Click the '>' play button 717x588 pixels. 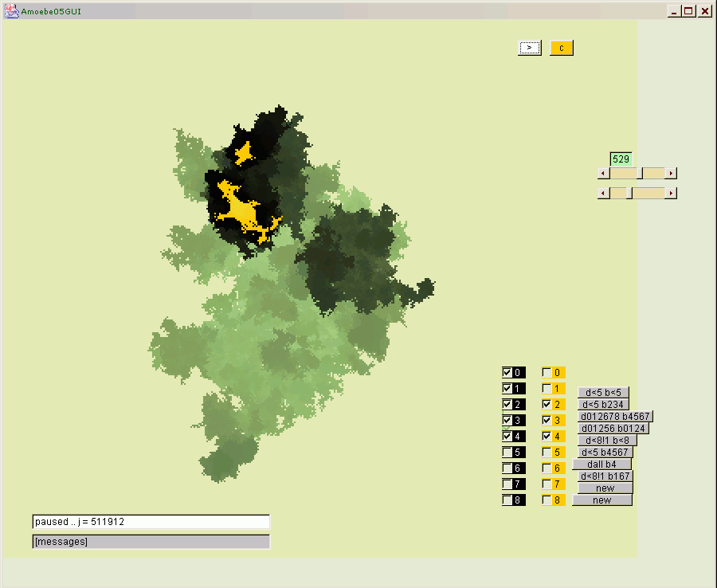(530, 48)
